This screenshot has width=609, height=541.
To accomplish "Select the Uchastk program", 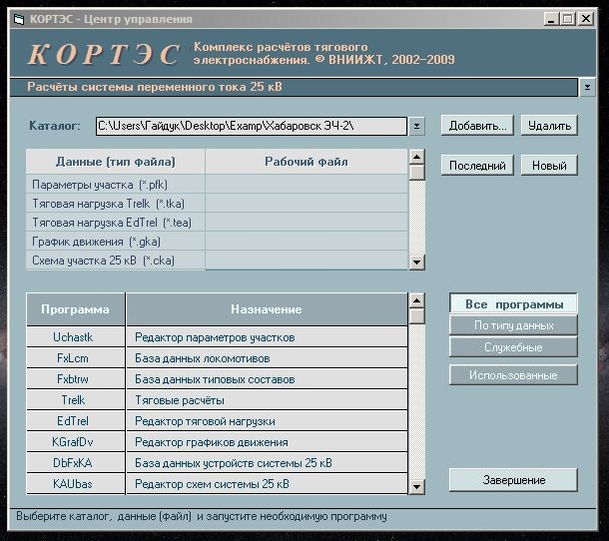I will pos(76,337).
